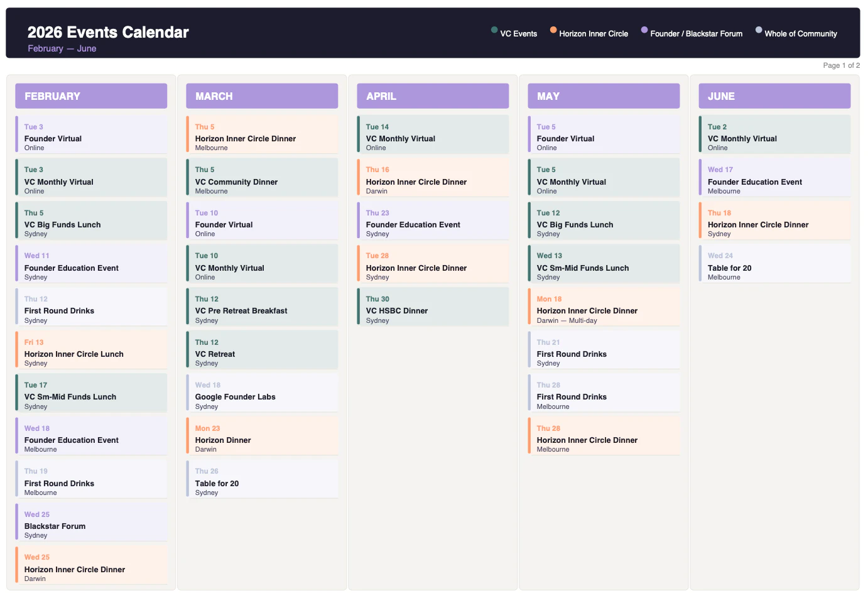The width and height of the screenshot is (868, 598).
Task: Open June's Table for 20 event
Action: coord(774,266)
